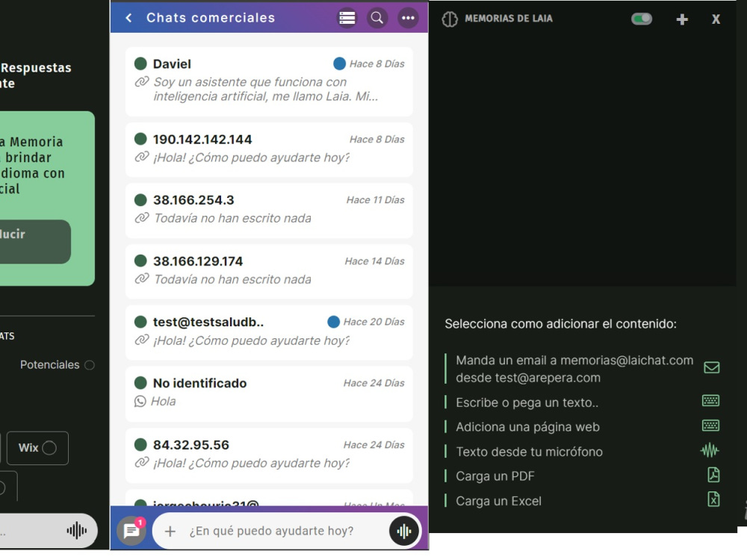Click the blue dot on Daviel chat
The image size is (747, 560).
tap(339, 63)
